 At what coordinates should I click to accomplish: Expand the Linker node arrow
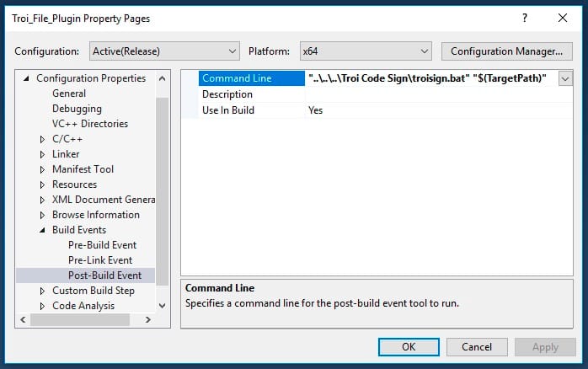point(43,154)
